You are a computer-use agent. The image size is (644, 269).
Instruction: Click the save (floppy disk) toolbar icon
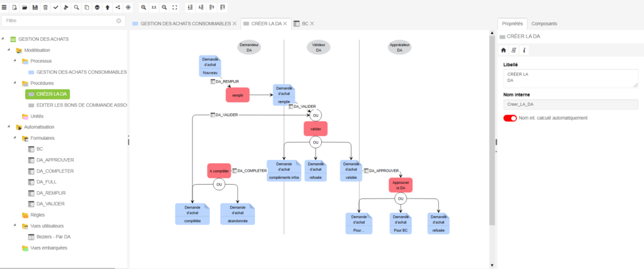(35, 7)
